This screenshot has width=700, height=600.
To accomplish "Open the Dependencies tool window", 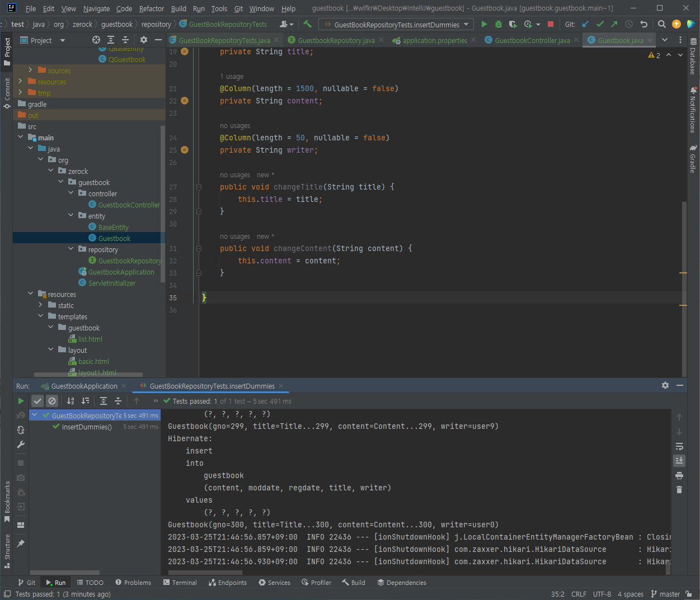I will (x=402, y=582).
